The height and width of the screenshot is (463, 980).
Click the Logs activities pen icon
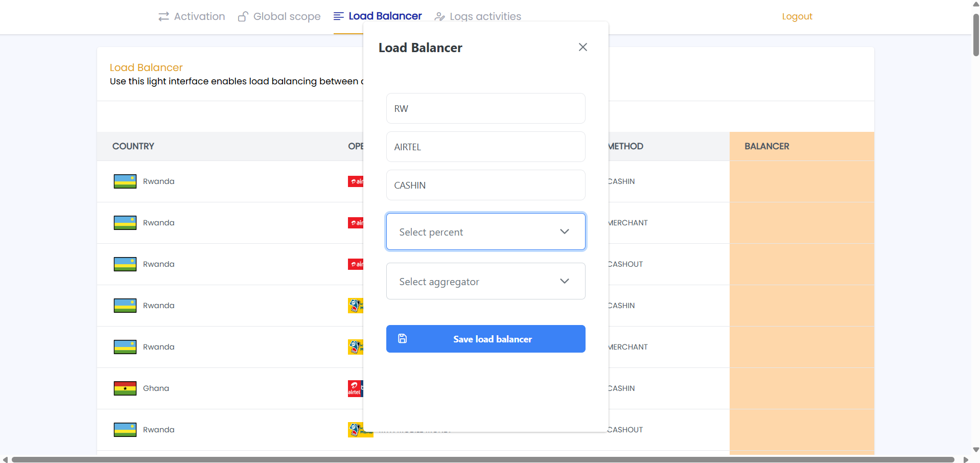coord(439,16)
